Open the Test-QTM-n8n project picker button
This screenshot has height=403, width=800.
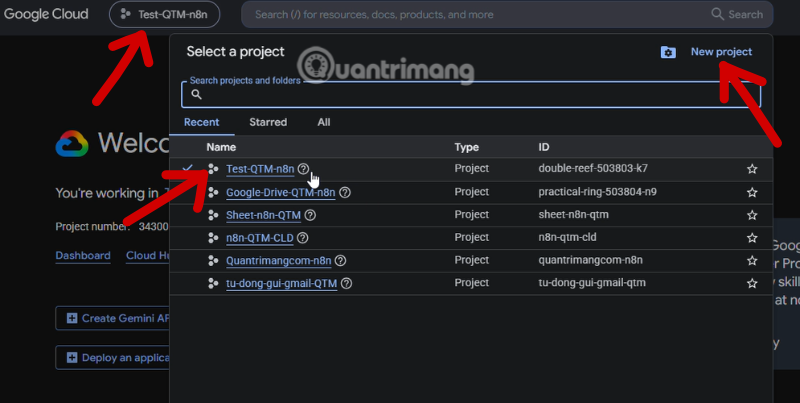pos(164,14)
